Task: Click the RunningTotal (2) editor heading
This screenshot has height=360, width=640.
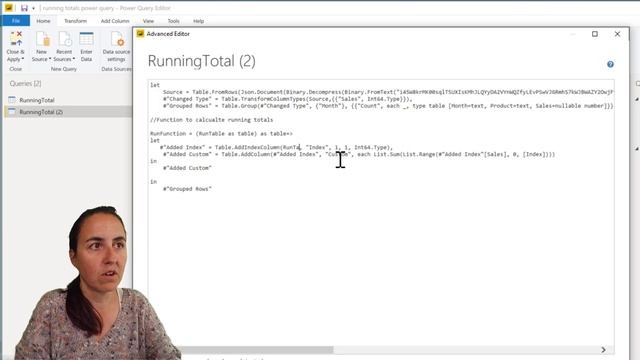Action: coord(202,61)
